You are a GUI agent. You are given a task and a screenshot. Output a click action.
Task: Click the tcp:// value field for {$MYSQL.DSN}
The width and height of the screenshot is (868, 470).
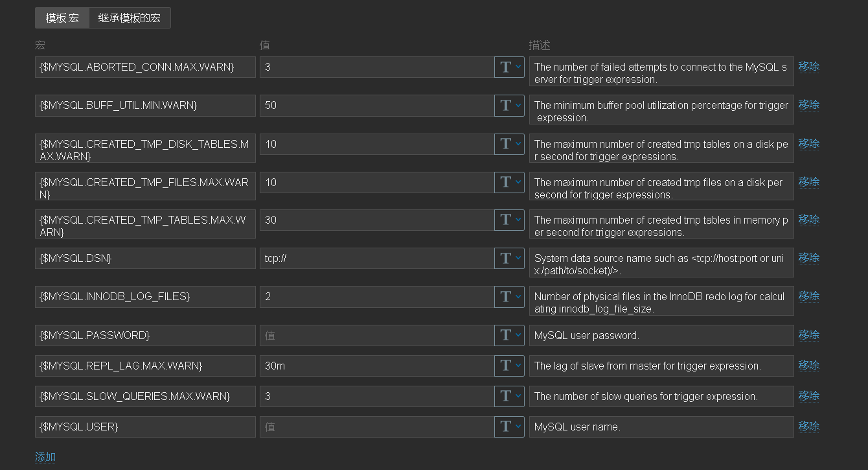click(376, 259)
